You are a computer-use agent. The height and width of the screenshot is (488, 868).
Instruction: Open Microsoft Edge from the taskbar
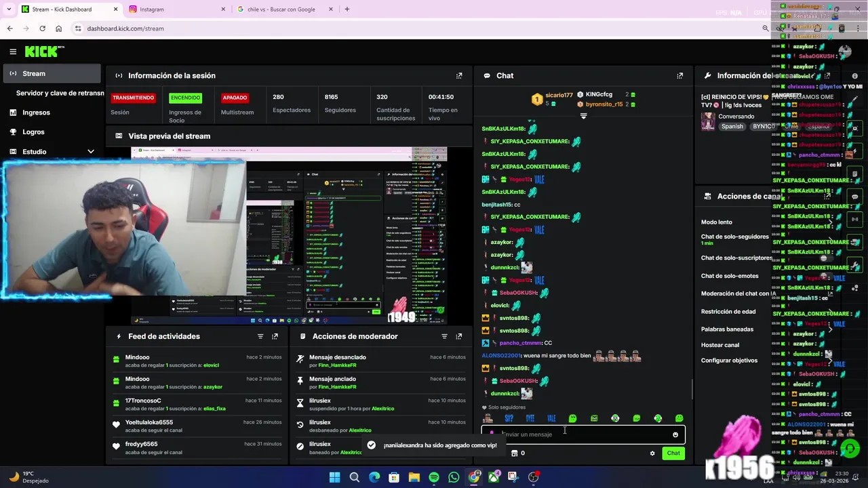tap(374, 477)
